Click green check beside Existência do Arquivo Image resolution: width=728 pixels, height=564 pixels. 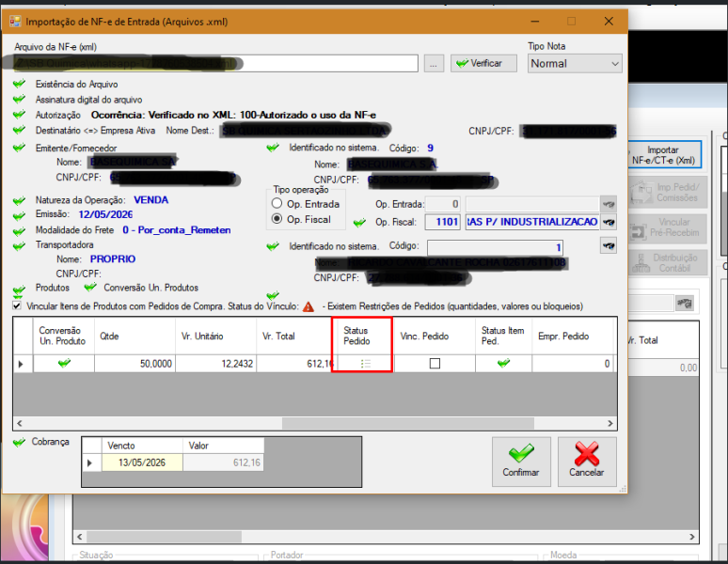pos(19,84)
